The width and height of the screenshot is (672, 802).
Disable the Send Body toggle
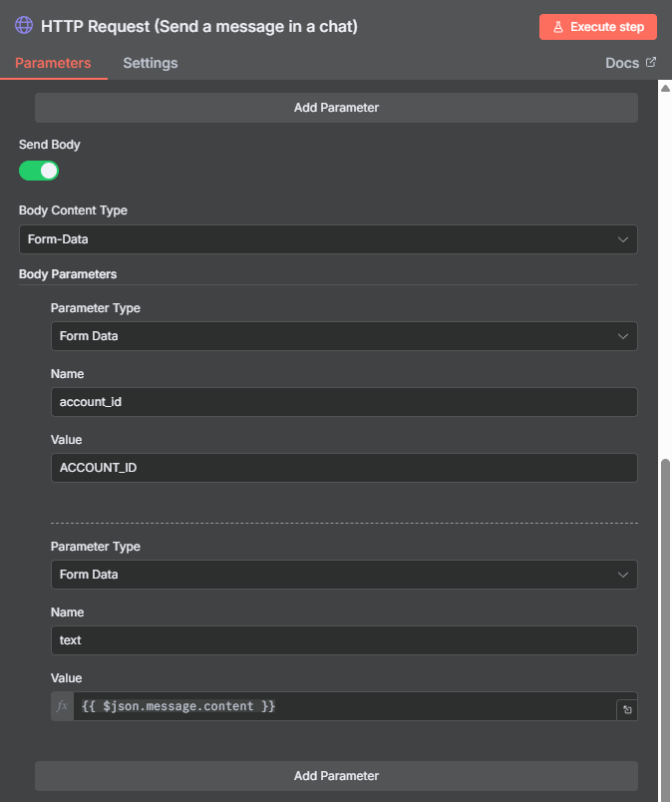tap(39, 171)
